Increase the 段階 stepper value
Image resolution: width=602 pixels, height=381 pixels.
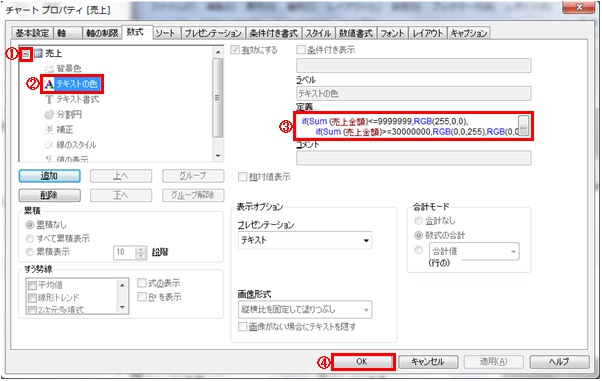pyautogui.click(x=141, y=249)
